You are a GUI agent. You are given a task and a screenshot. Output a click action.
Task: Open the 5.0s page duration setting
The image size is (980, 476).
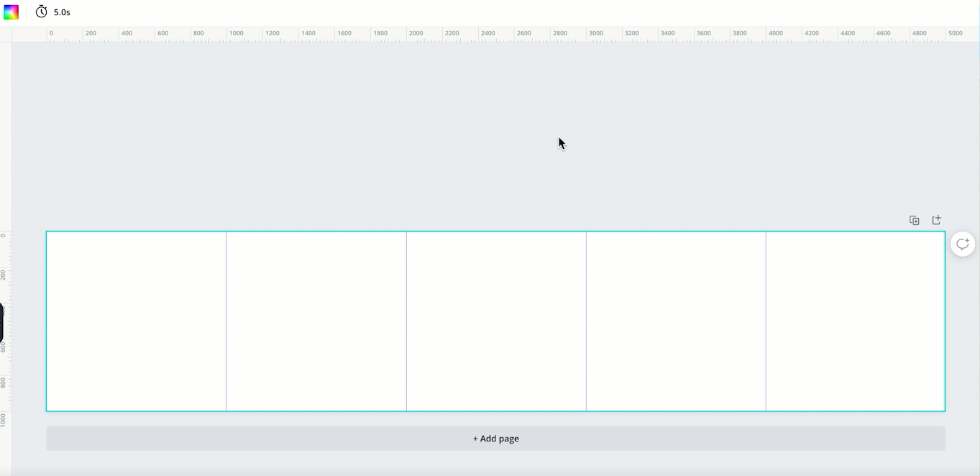point(62,12)
